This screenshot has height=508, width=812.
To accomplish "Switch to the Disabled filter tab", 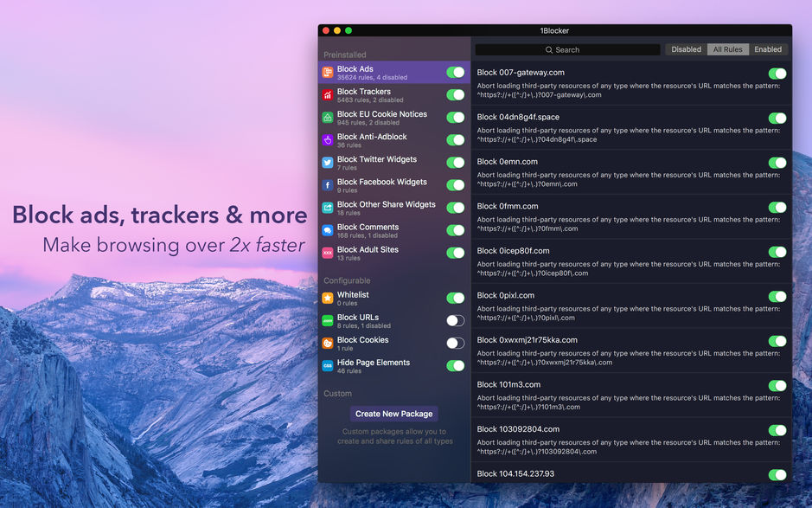I will [x=686, y=49].
